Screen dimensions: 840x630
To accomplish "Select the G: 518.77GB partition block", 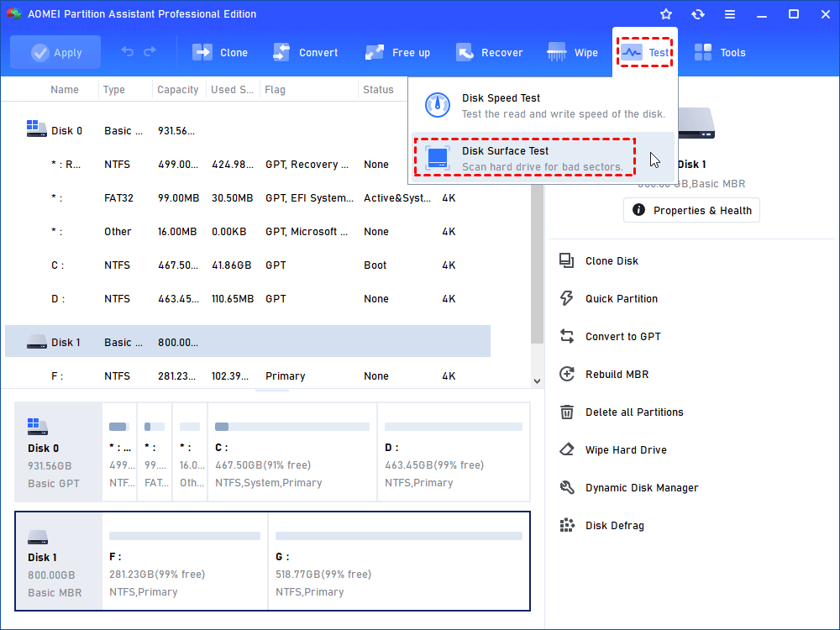I will coord(398,561).
